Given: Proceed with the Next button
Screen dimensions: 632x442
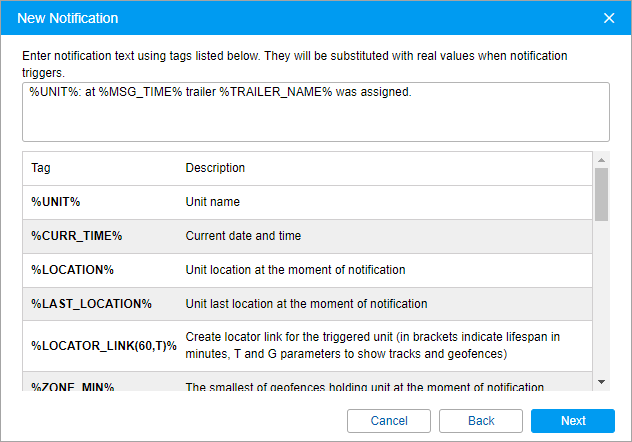Looking at the screenshot, I should 573,421.
